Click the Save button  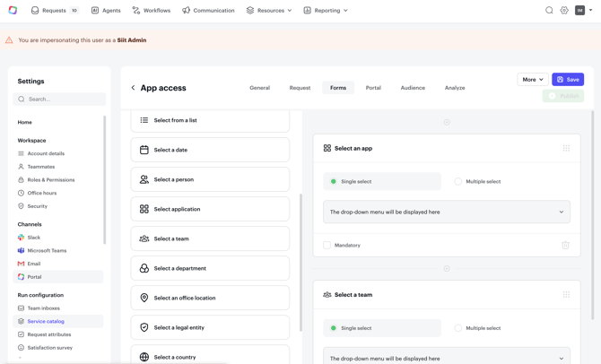[568, 80]
